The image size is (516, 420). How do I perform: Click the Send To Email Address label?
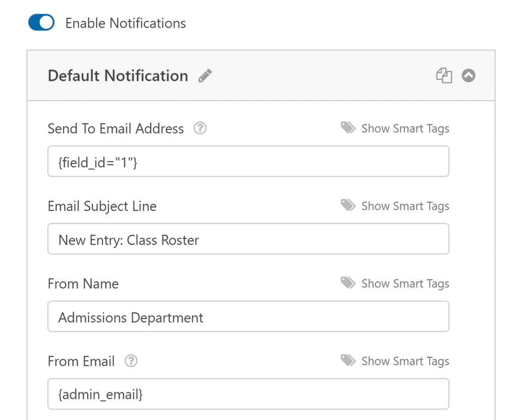[115, 128]
